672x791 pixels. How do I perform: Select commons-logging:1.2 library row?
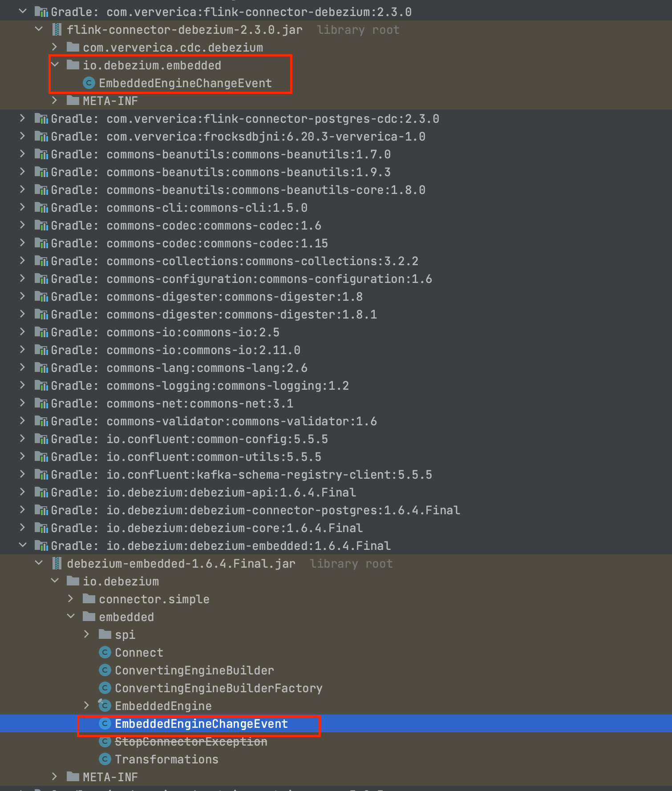click(336, 385)
